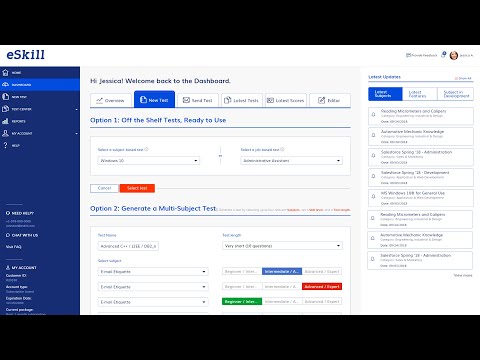Click the eSkill logo
This screenshot has height=360, width=480.
click(x=26, y=55)
